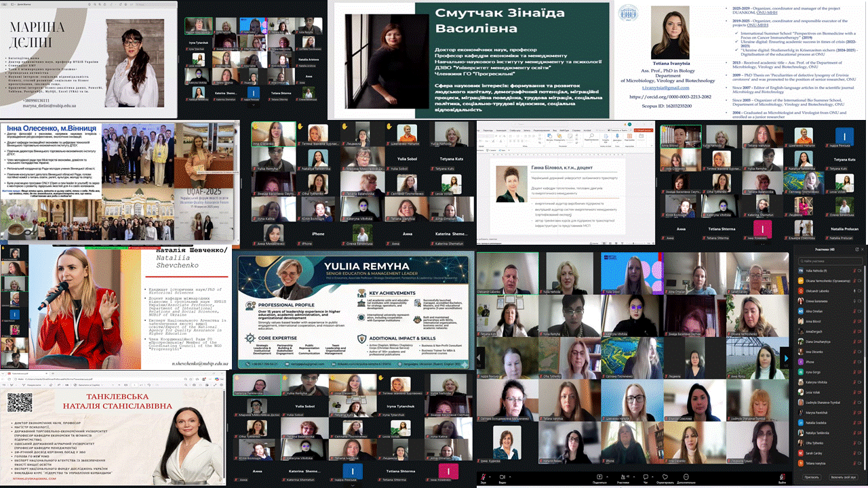Click the Пригласить invite button
The width and height of the screenshot is (868, 488).
pyautogui.click(x=812, y=477)
